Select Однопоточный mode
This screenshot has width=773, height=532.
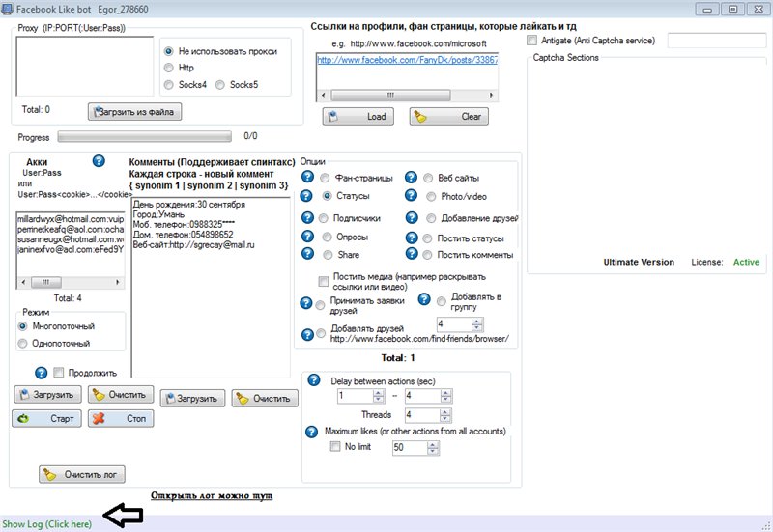coord(22,344)
